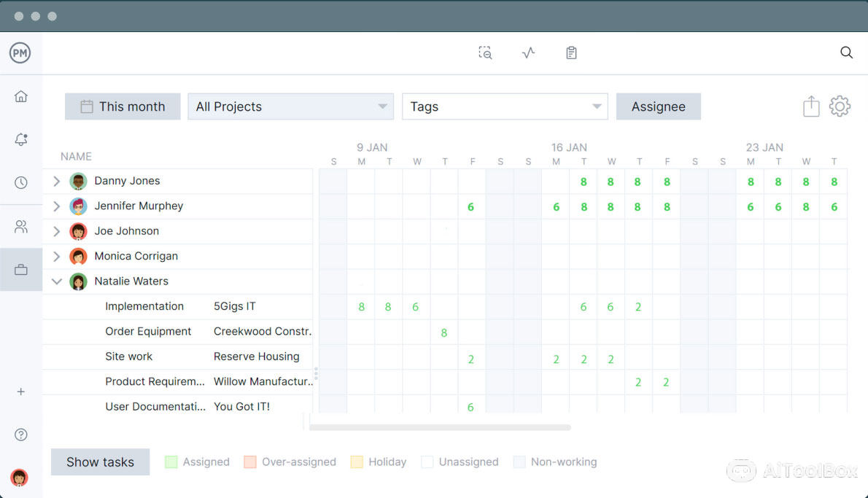Open the time tracking clock icon
The height and width of the screenshot is (498, 868).
[x=21, y=182]
